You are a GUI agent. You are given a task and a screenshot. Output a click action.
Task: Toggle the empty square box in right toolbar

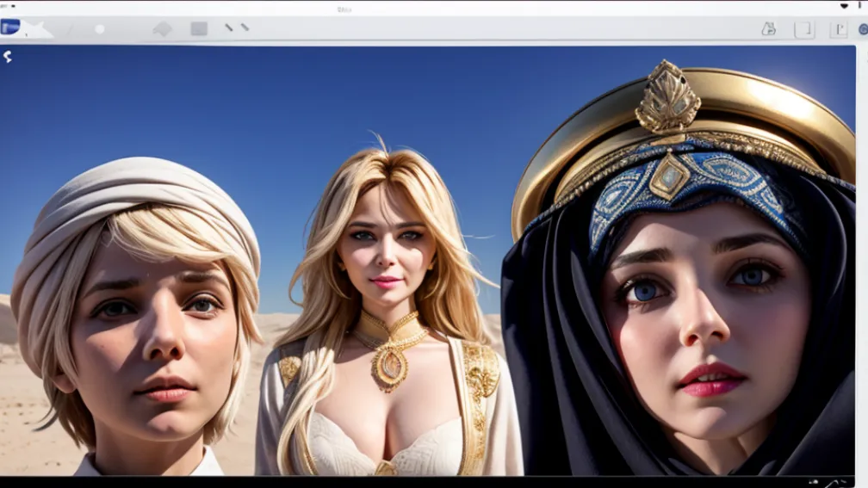click(x=804, y=29)
